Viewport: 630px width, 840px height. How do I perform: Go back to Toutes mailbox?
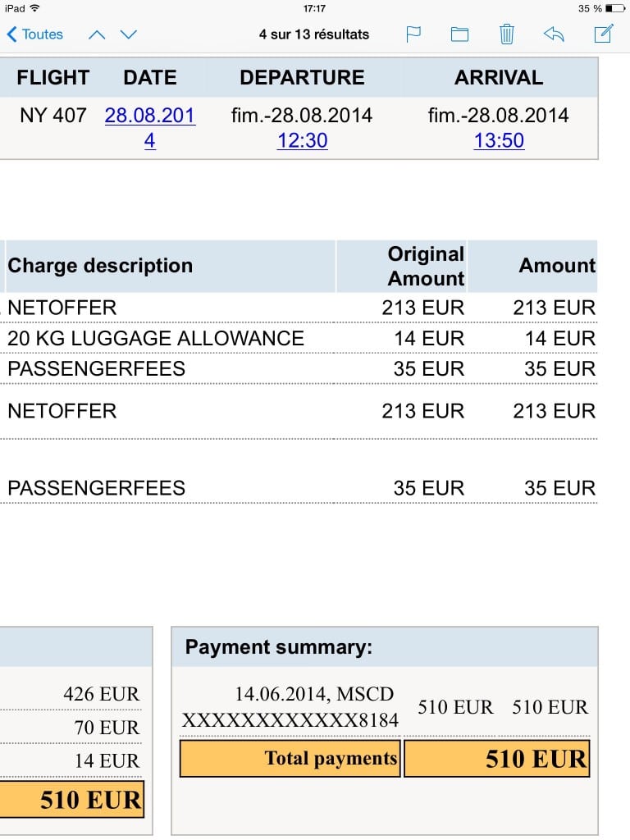(x=35, y=34)
